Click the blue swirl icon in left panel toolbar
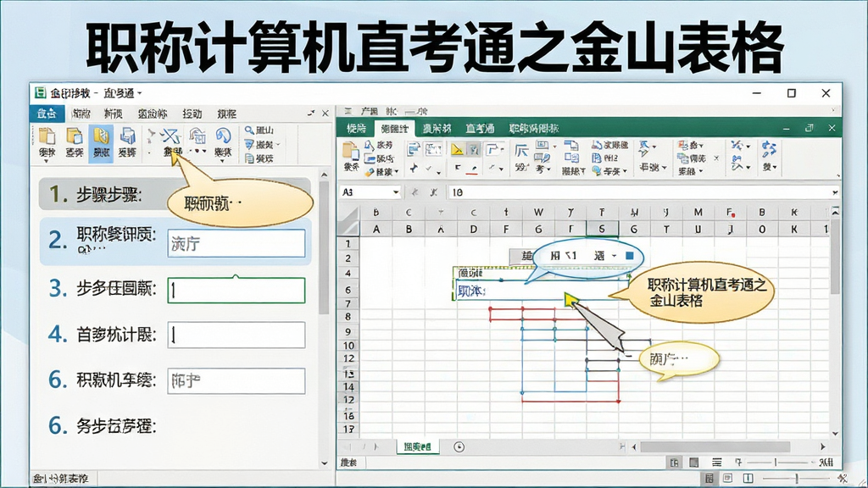Screen dimensions: 868x488 pos(223,136)
